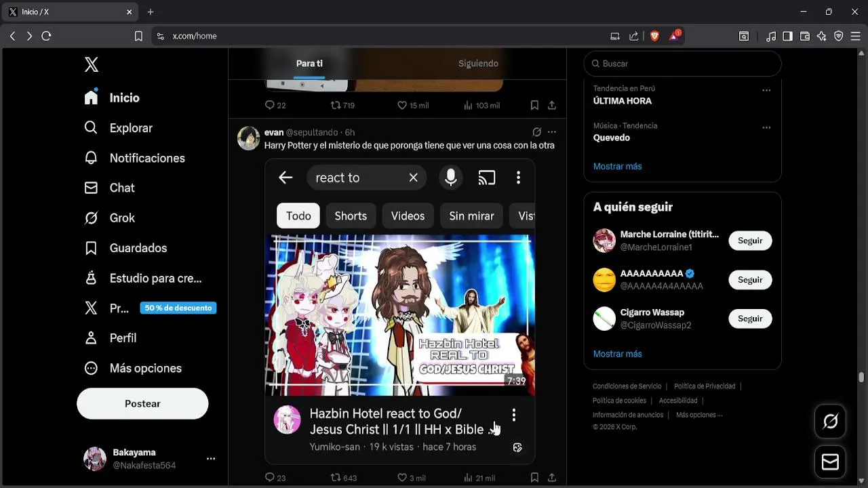Open the Brave wallet icon

point(805,36)
